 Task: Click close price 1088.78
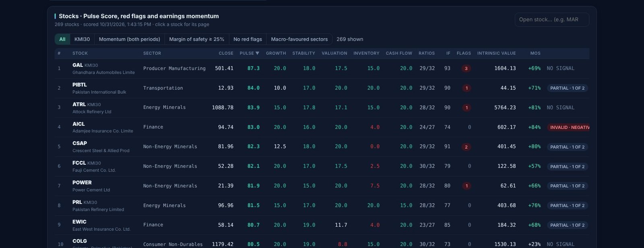coord(223,107)
